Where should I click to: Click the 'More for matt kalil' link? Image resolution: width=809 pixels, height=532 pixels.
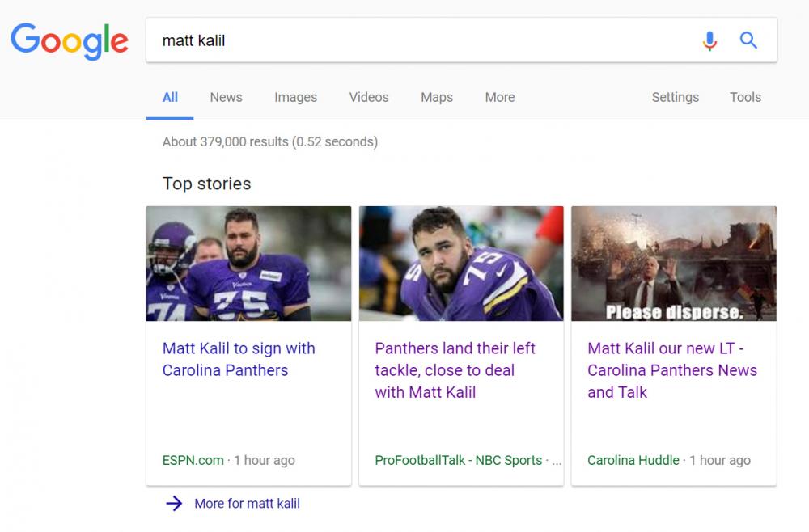(x=247, y=503)
